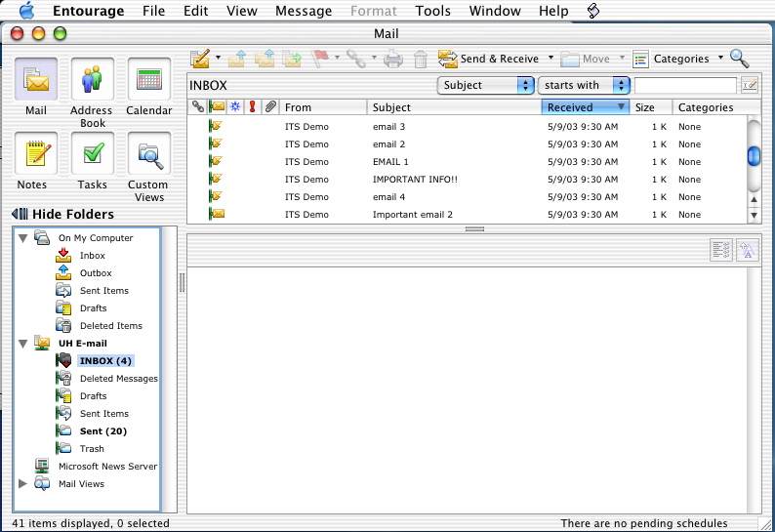Collapse the UH E-mail account tree
Viewport: 775px width, 532px height.
click(22, 344)
